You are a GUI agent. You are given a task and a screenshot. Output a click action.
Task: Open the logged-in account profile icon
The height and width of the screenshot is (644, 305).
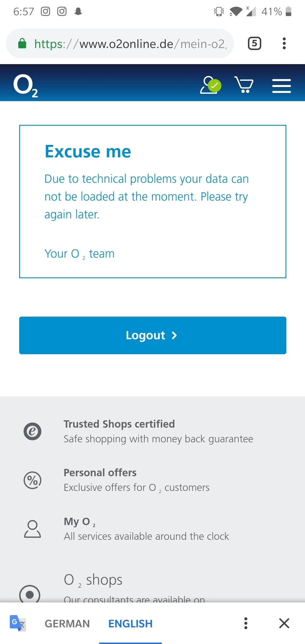[x=210, y=85]
